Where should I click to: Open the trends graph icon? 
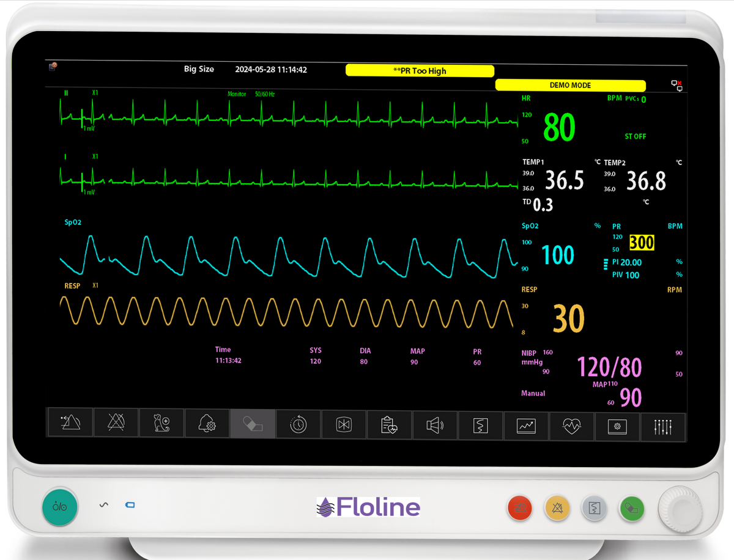[x=526, y=423]
